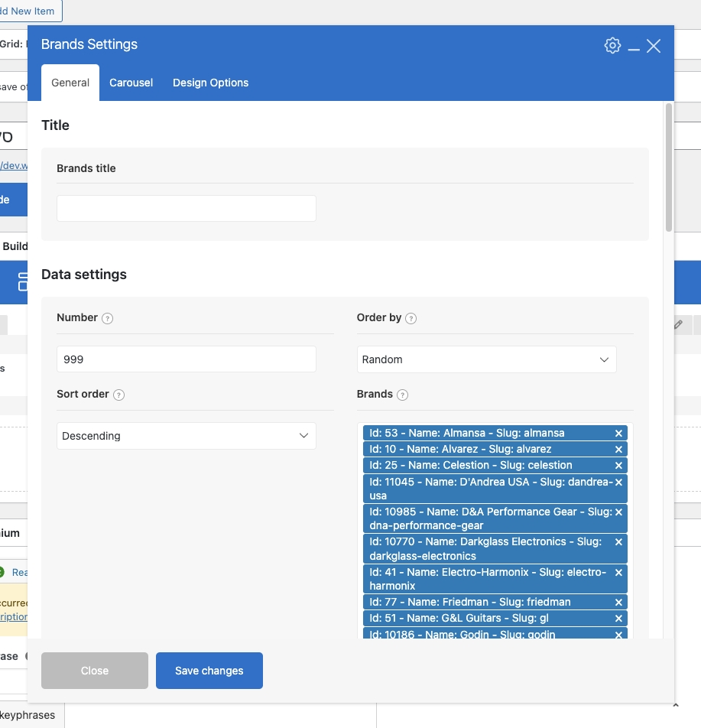Click the Sort order label text
Screen dimensions: 701x728
[83, 394]
